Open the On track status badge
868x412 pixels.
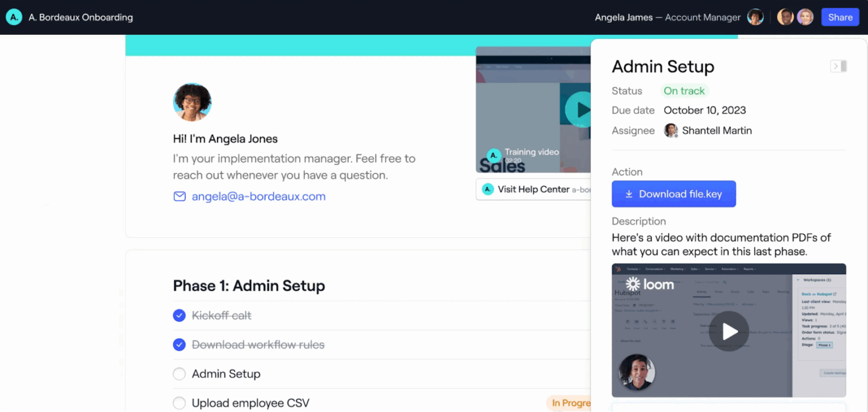click(x=684, y=91)
